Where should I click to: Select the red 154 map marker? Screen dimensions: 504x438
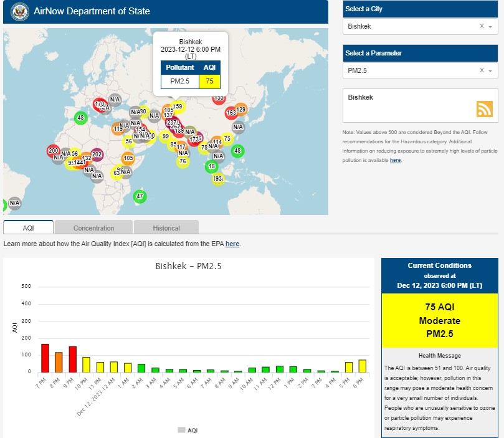tap(141, 129)
